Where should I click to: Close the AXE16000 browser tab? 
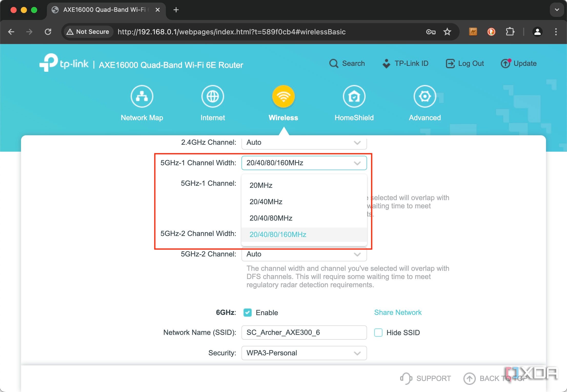pyautogui.click(x=158, y=10)
